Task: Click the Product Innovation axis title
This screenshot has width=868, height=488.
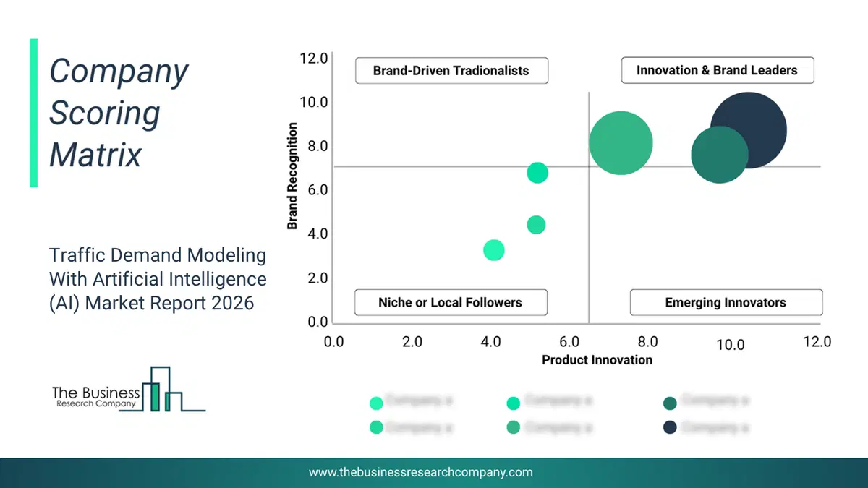Action: coord(597,360)
